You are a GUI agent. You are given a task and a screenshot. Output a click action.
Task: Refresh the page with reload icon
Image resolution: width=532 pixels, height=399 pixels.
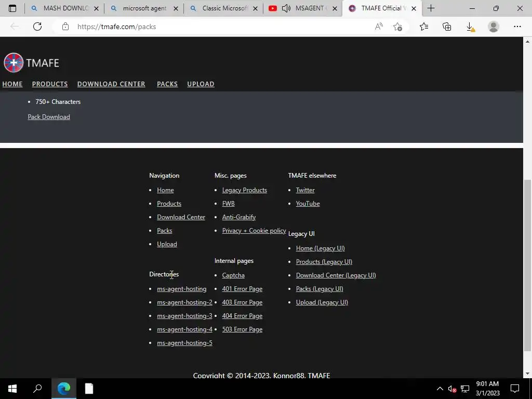[x=37, y=26]
